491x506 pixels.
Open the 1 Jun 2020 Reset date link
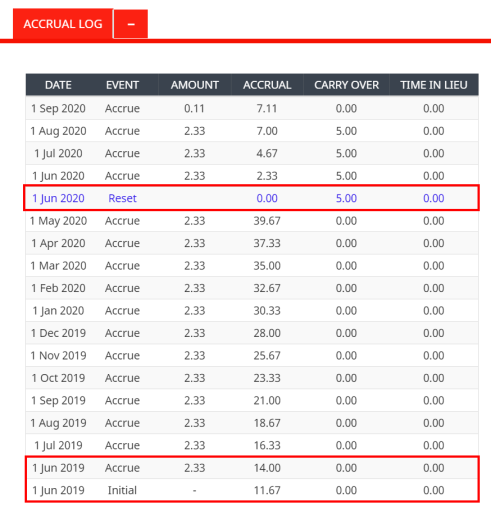[58, 198]
